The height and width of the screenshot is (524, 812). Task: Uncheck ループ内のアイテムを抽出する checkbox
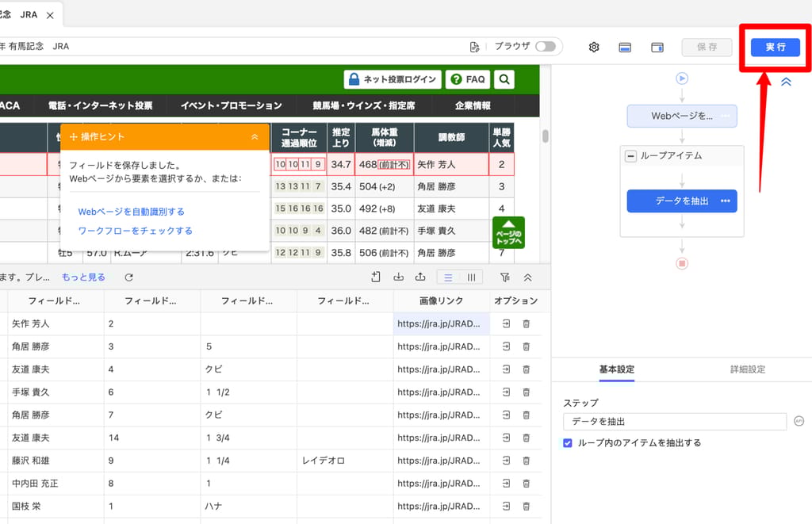[x=568, y=442]
